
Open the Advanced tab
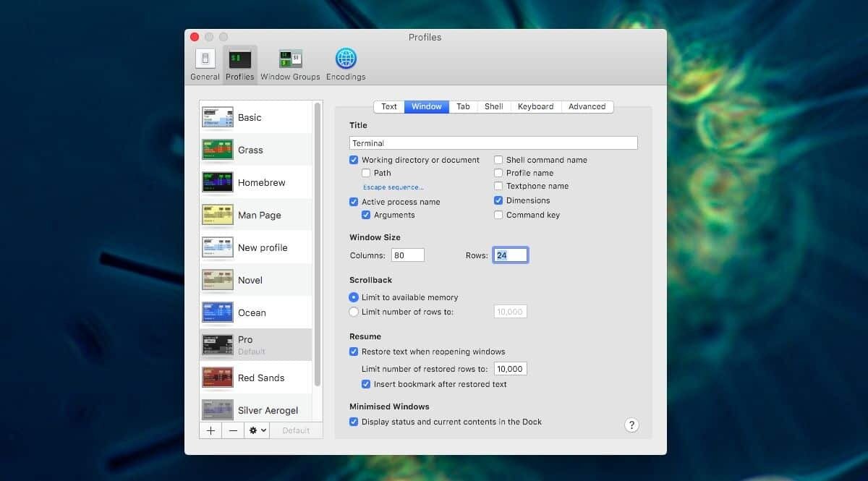587,106
